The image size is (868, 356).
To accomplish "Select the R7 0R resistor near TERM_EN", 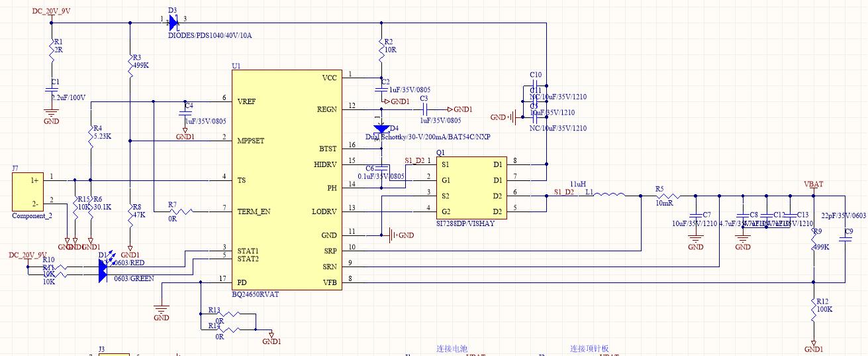I will [179, 211].
